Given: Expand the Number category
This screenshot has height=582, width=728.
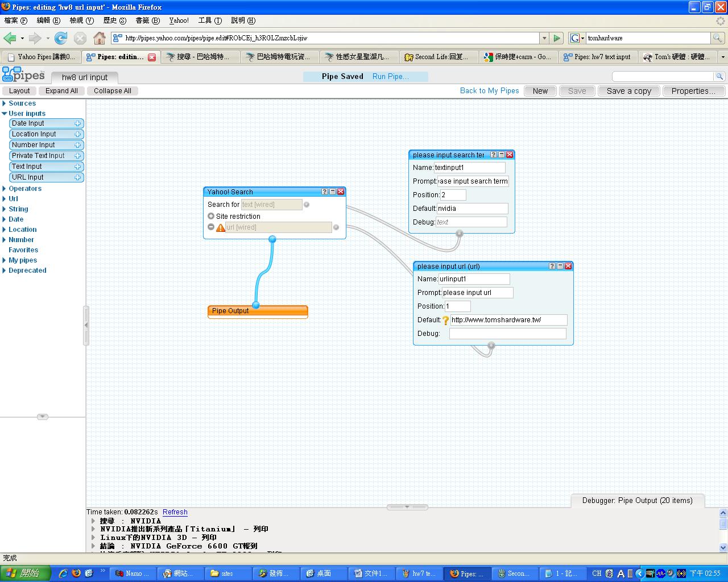Looking at the screenshot, I should click(x=5, y=240).
